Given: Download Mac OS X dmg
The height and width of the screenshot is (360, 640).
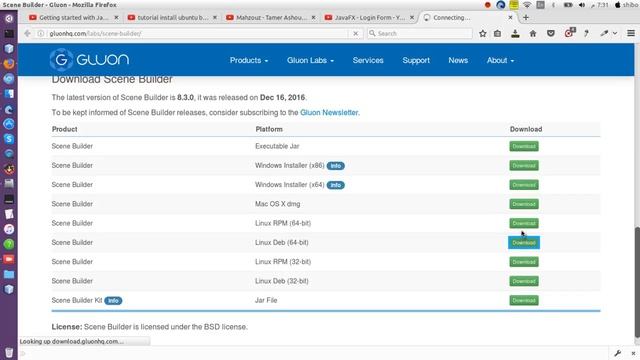Looking at the screenshot, I should pyautogui.click(x=524, y=204).
